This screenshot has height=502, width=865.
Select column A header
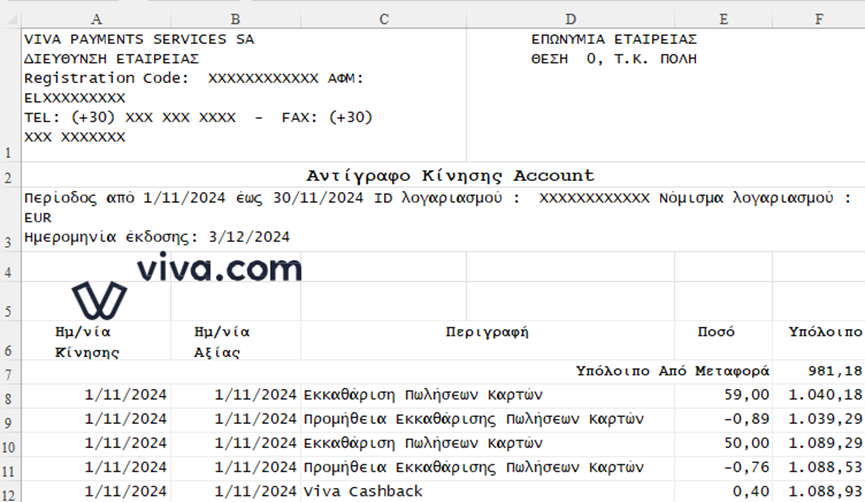coord(96,20)
